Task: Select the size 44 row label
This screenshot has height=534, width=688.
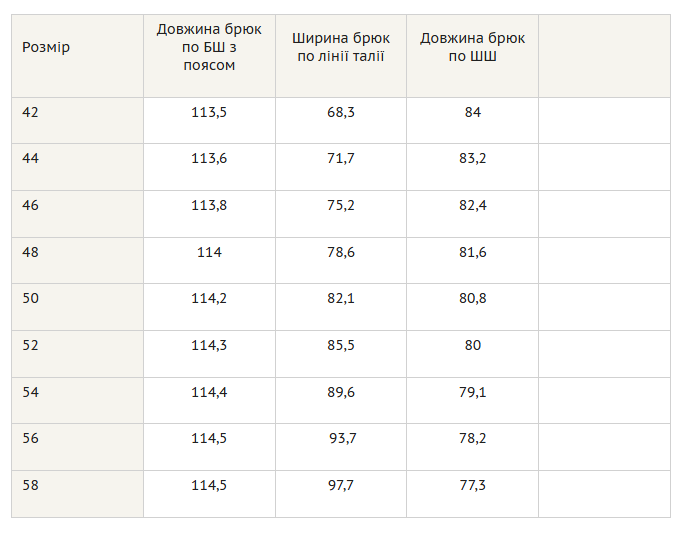Action: coord(30,158)
